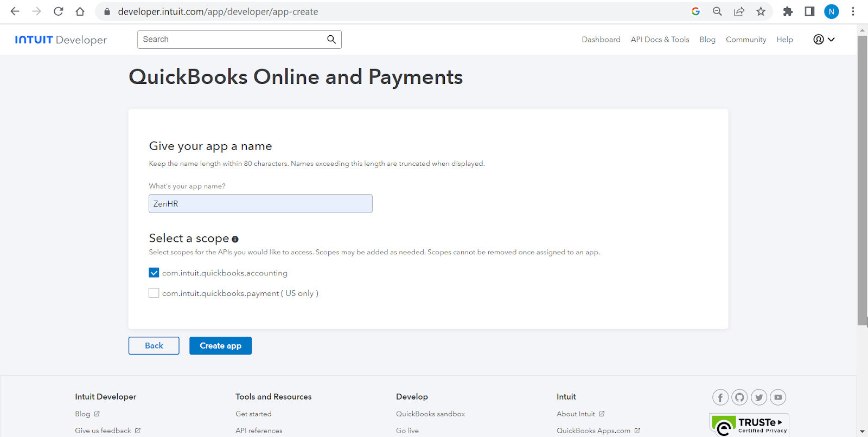Click the Intuit Developer logo

pos(61,40)
